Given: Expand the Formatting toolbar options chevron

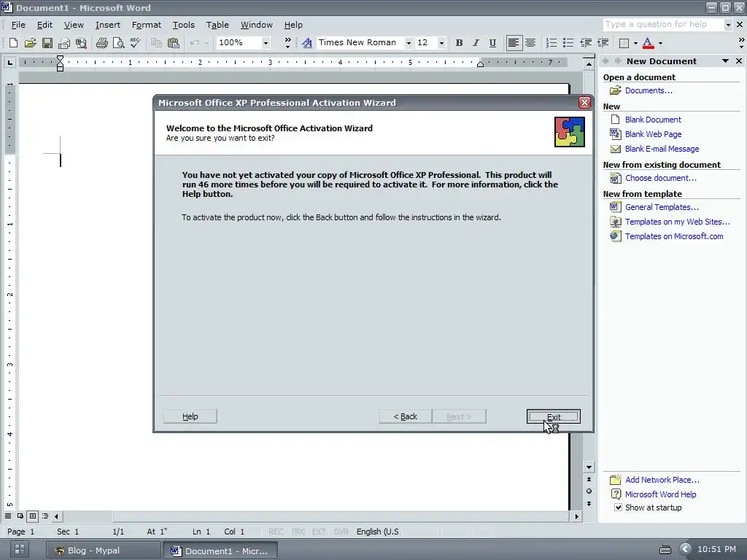Looking at the screenshot, I should point(741,43).
